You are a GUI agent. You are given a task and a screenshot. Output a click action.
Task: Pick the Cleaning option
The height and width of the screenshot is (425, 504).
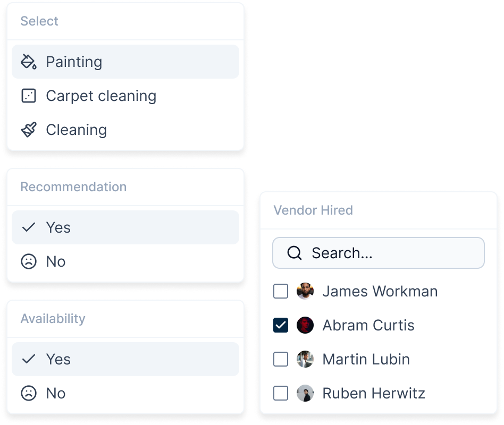(76, 130)
